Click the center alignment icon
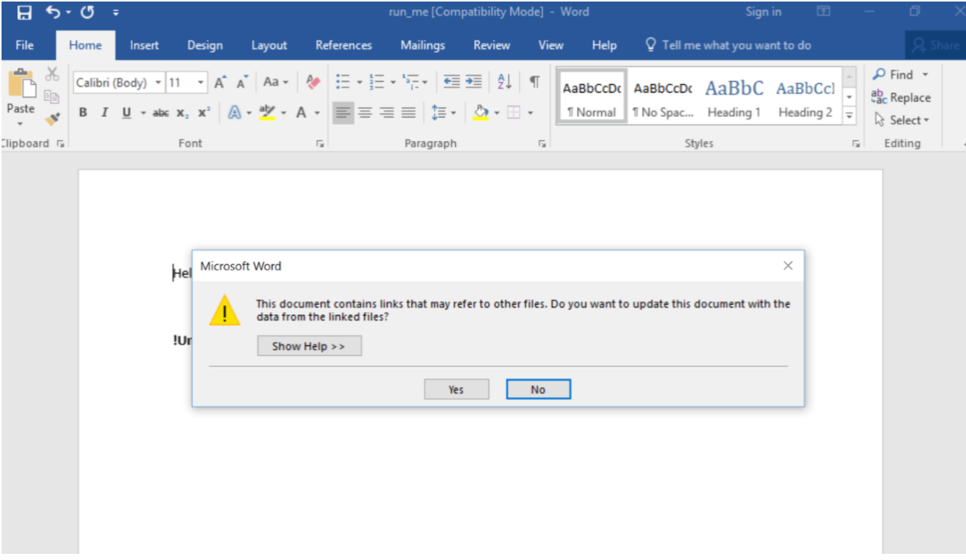The height and width of the screenshot is (560, 966). [x=366, y=112]
